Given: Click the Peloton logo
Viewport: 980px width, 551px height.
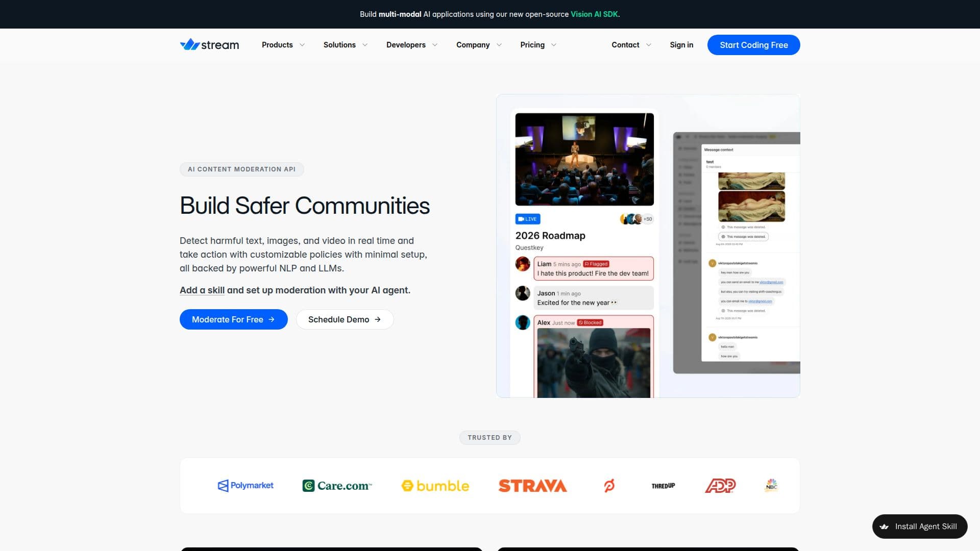Looking at the screenshot, I should tap(609, 486).
